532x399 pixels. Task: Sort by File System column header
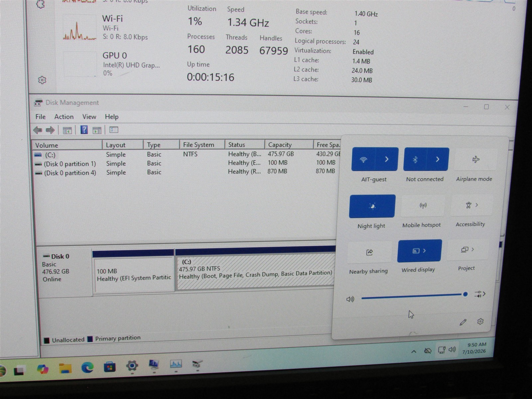(x=202, y=145)
